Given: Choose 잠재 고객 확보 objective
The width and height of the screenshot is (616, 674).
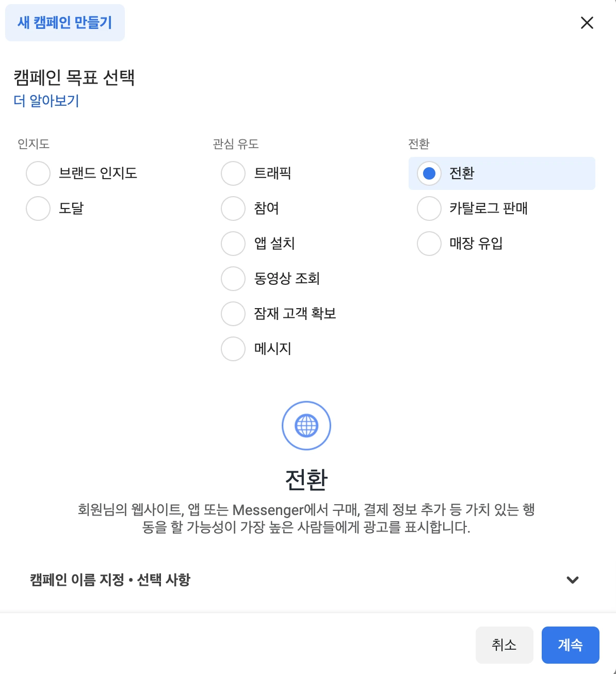Looking at the screenshot, I should (233, 314).
